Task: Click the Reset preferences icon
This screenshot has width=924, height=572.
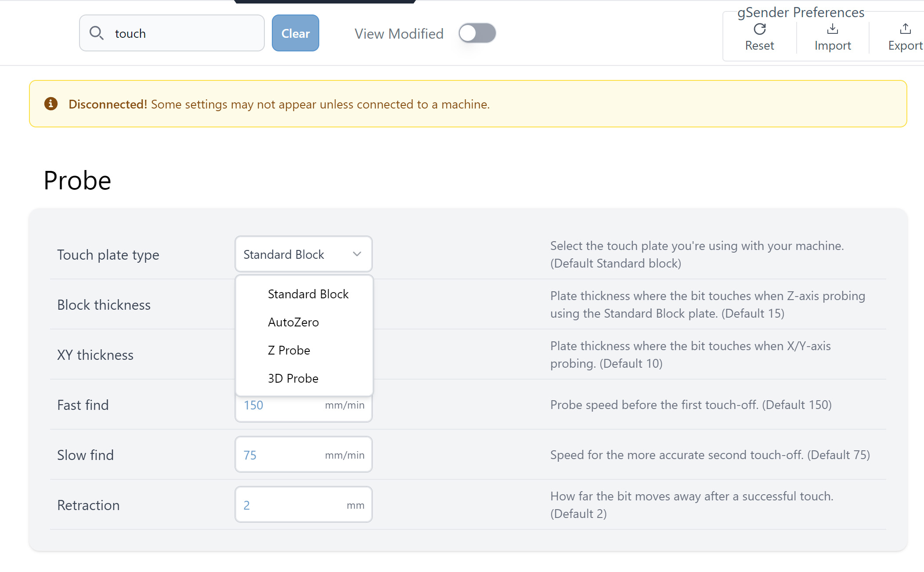Action: click(x=759, y=29)
